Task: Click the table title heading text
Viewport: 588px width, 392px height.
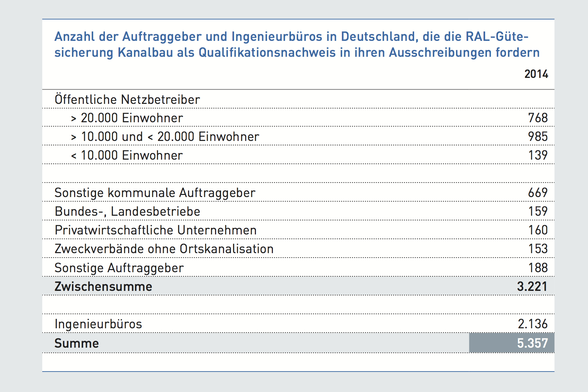Action: point(296,44)
